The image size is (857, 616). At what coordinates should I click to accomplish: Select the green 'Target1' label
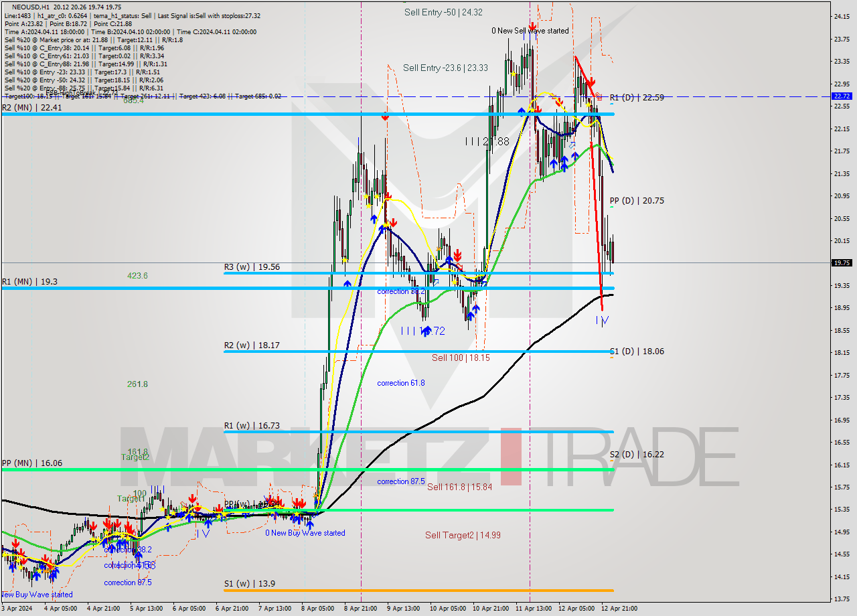click(131, 499)
